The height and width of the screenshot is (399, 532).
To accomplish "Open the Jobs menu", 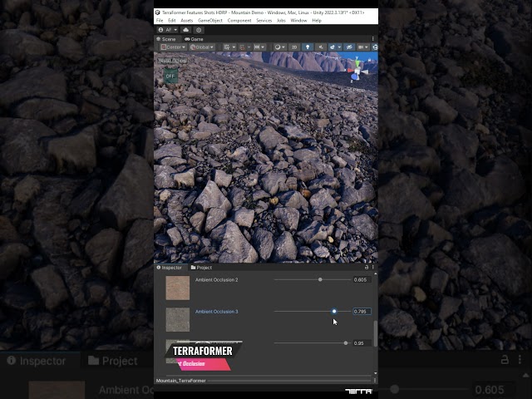I will pos(281,20).
